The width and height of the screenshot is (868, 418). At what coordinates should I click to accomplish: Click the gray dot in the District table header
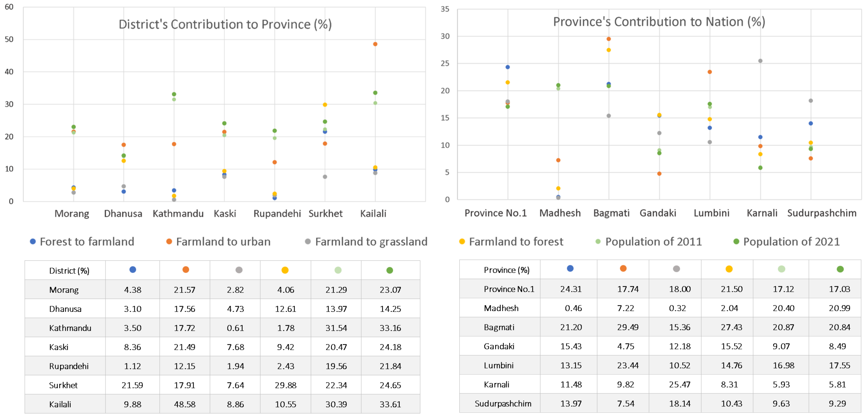click(239, 270)
